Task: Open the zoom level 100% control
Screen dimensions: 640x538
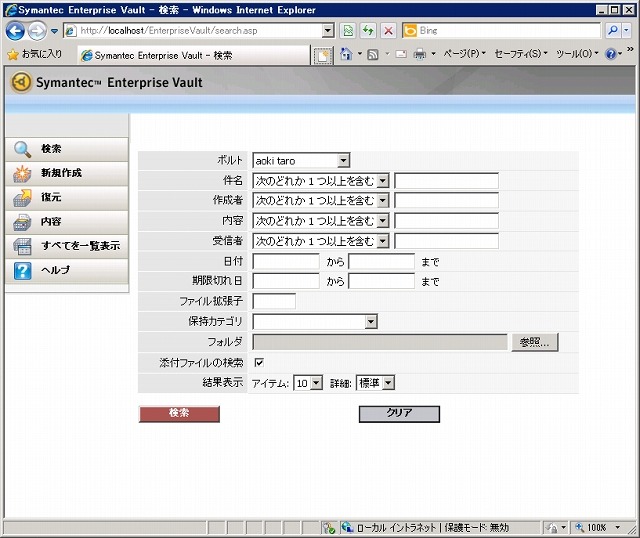Action: (x=598, y=527)
